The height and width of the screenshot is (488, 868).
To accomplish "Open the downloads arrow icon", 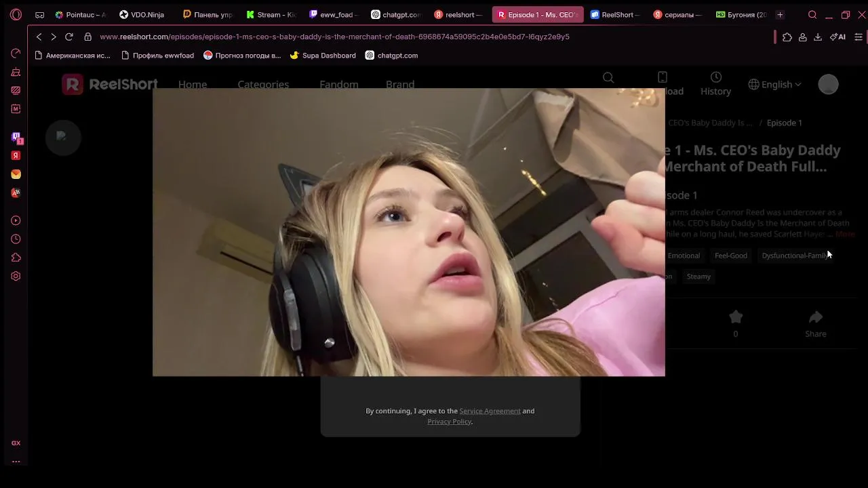I will point(818,37).
